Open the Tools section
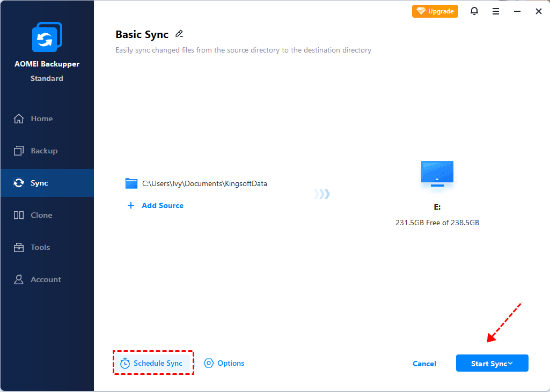Screen dimensions: 550x392 pyautogui.click(x=47, y=247)
